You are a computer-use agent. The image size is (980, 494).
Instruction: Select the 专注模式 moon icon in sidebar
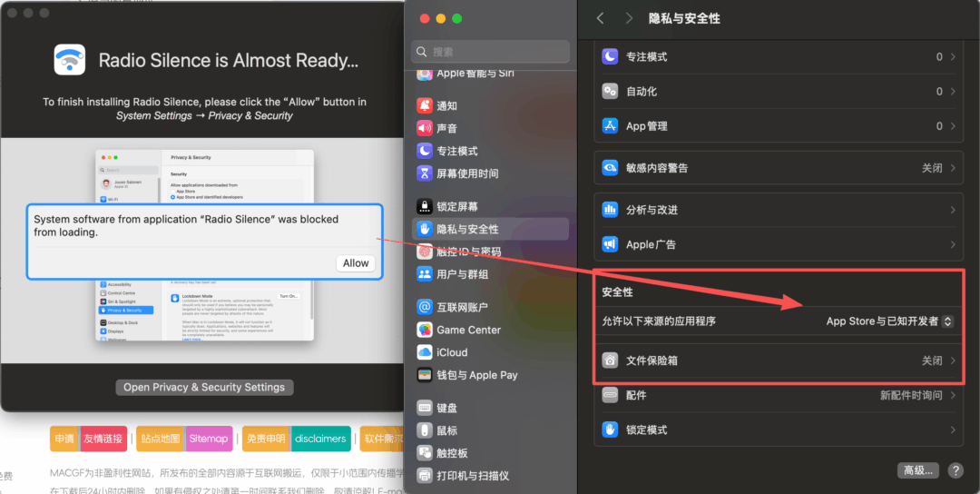tap(425, 151)
